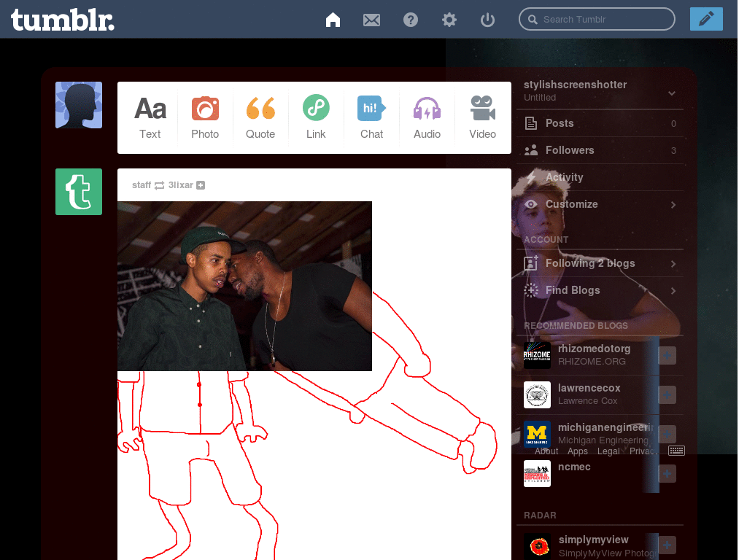Follow the blog 3lixar
Image resolution: width=747 pixels, height=560 pixels.
(200, 185)
